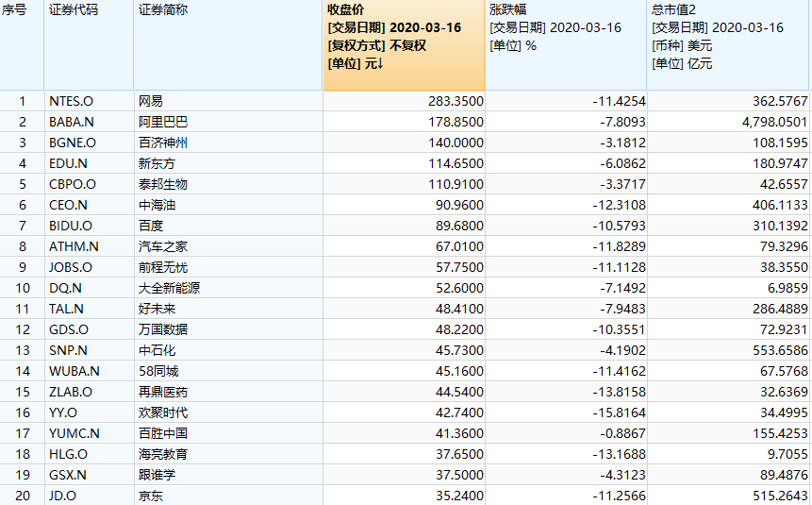Click the 证券代码 column header
This screenshot has height=505, width=812.
tap(89, 45)
